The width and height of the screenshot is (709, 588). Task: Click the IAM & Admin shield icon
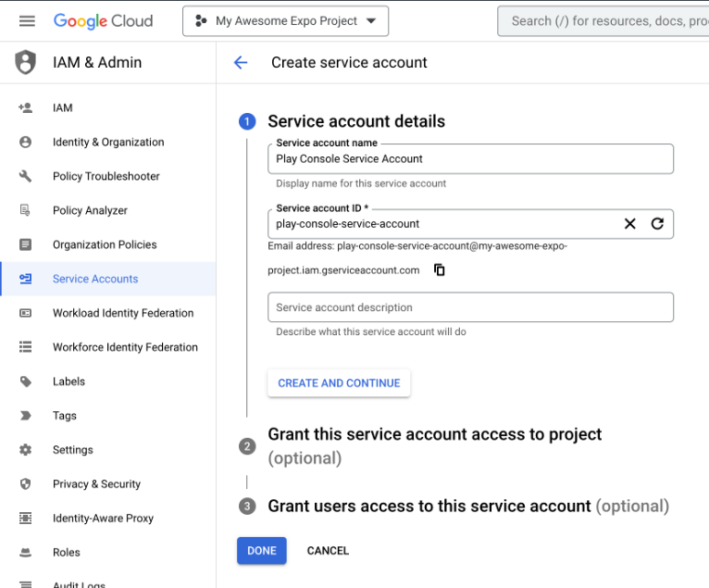point(25,62)
